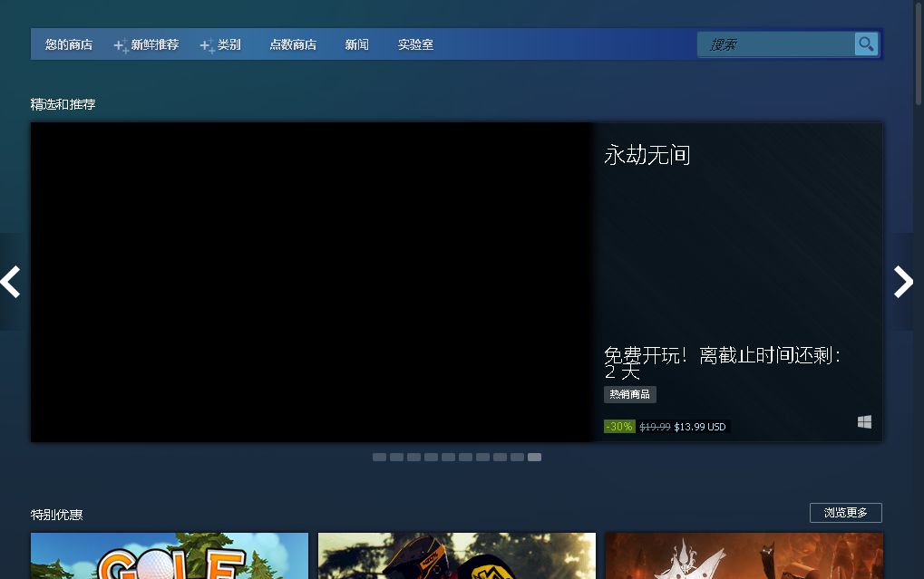The width and height of the screenshot is (924, 579).
Task: Select the last highlighted carousel dot
Action: pos(534,457)
